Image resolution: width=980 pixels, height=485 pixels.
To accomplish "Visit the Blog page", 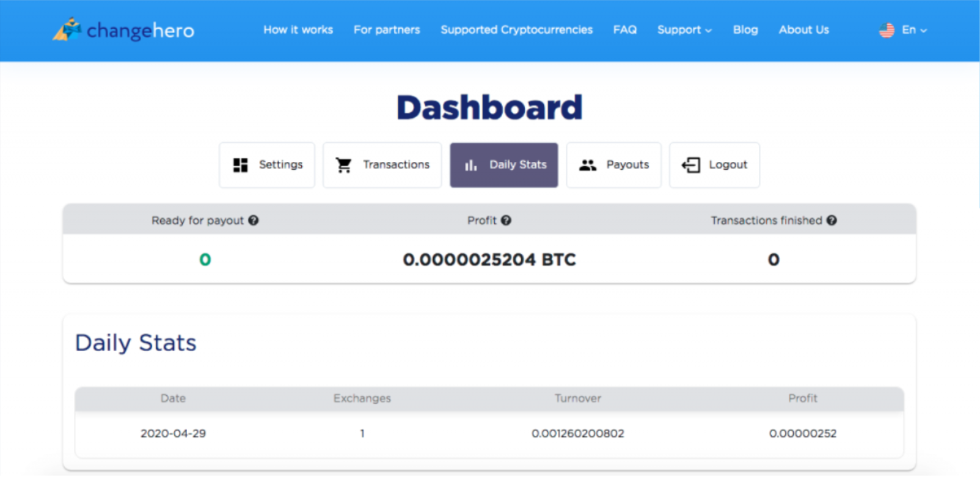I will pos(745,30).
